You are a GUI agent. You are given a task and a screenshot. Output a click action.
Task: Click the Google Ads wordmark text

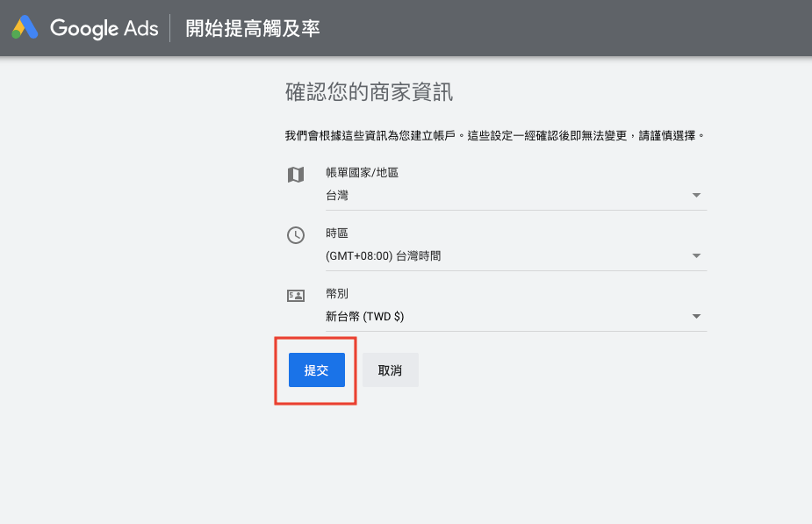click(104, 28)
